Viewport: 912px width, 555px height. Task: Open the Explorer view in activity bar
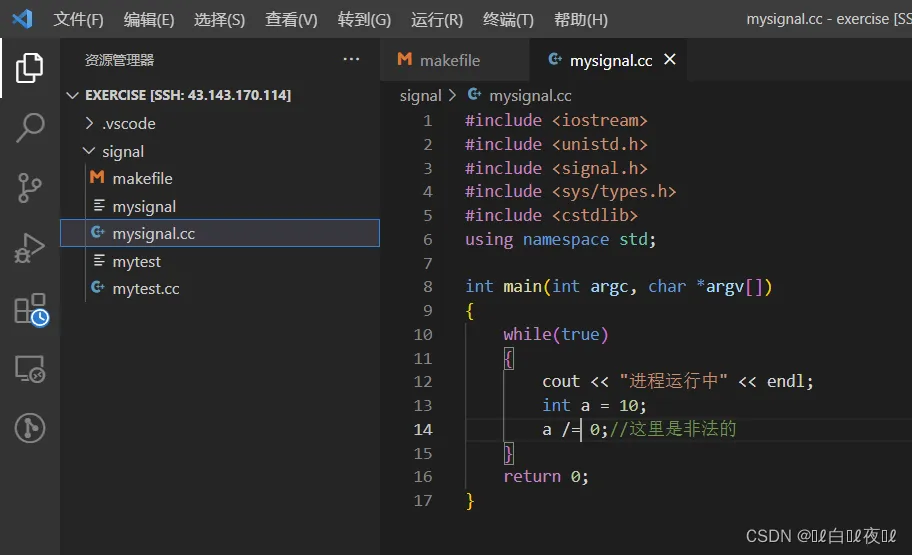29,68
